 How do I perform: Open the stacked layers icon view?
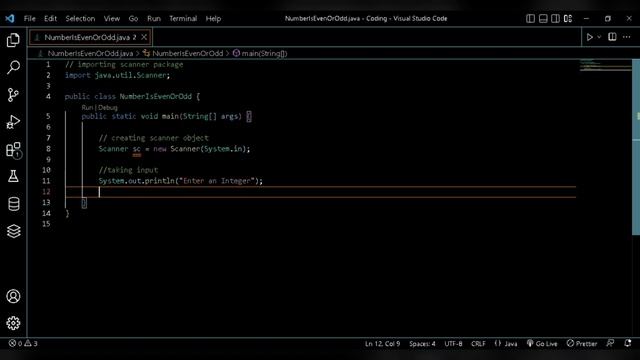click(13, 231)
